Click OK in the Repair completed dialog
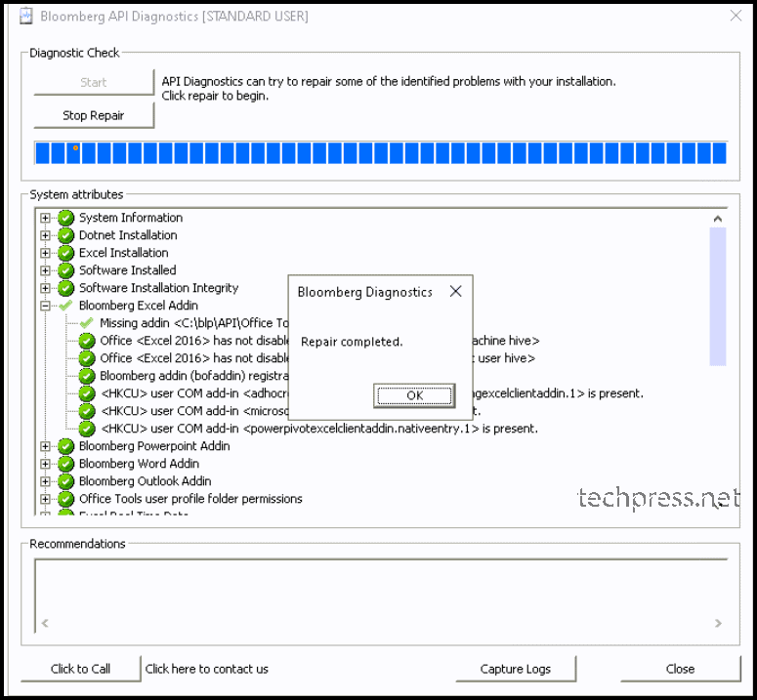757x700 pixels. point(414,395)
